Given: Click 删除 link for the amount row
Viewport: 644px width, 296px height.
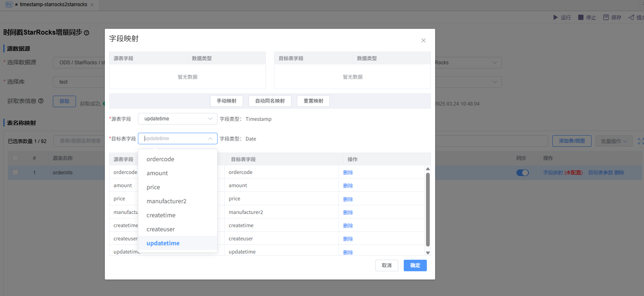Looking at the screenshot, I should coord(348,186).
